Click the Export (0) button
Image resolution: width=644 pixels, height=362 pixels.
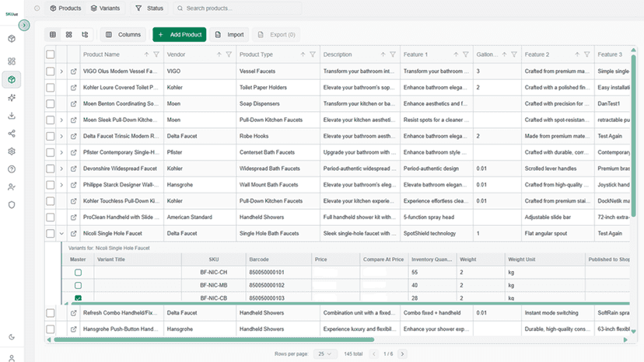(x=276, y=34)
